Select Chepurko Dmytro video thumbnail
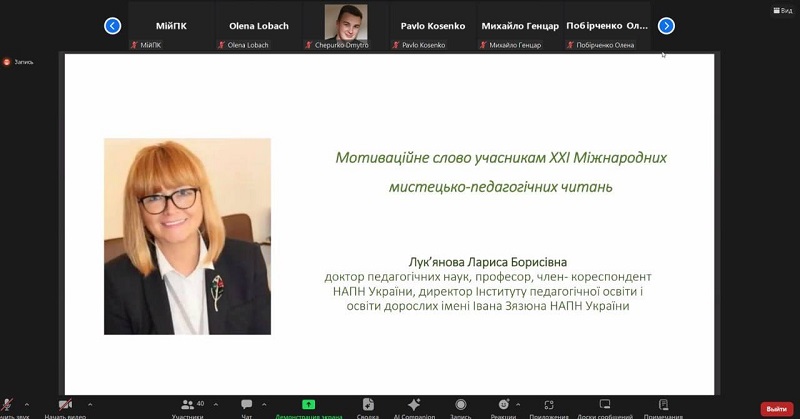 346,22
